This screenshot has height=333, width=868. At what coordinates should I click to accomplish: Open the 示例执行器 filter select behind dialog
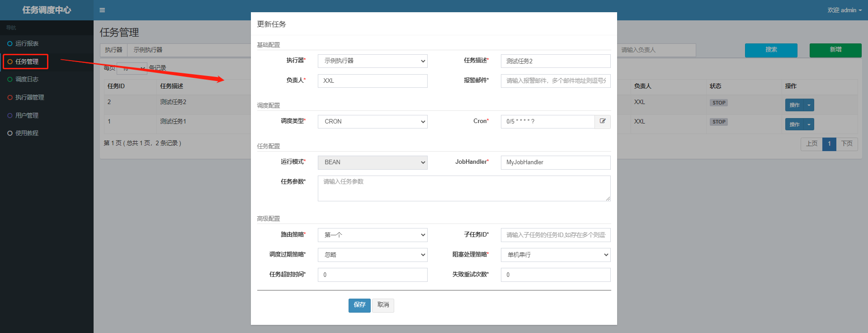click(189, 50)
